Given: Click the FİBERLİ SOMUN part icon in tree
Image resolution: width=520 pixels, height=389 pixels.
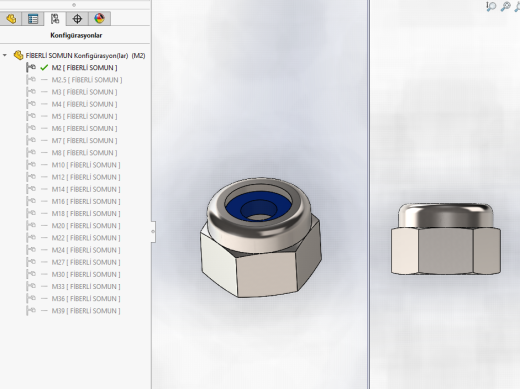Looking at the screenshot, I should pos(18,55).
